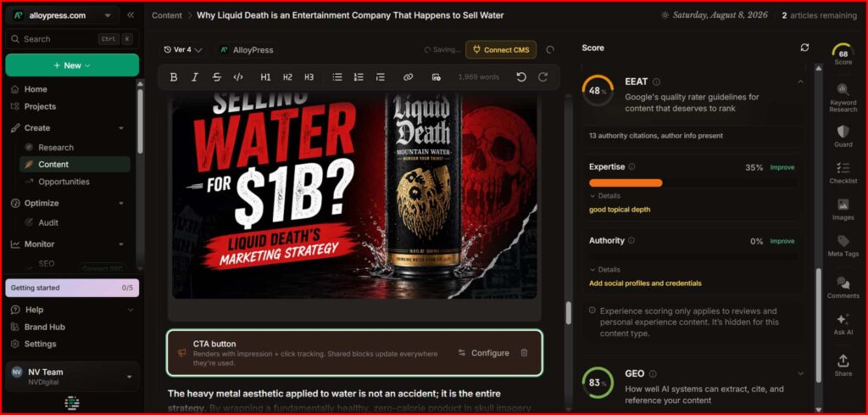Click Improve next to Authority
The height and width of the screenshot is (415, 868).
click(x=782, y=241)
